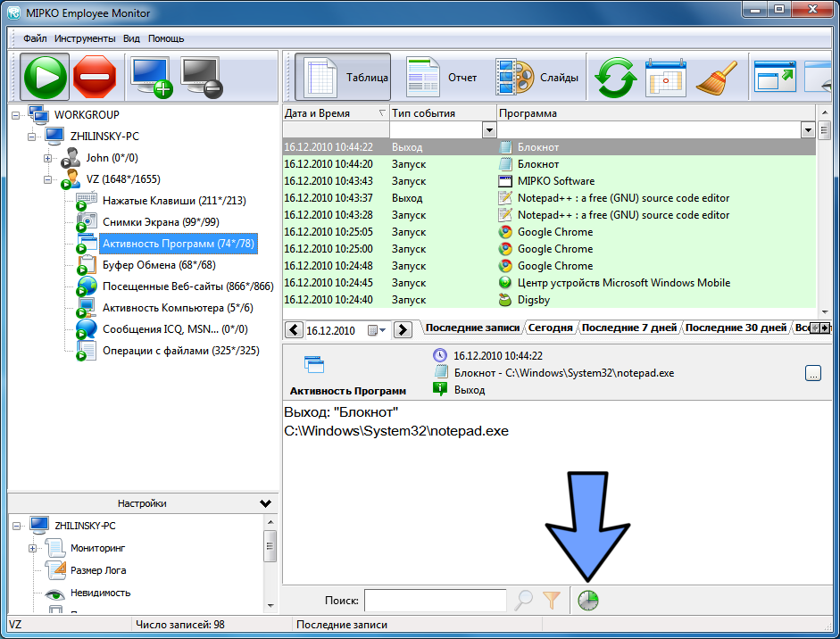Open the Инструменты menu

85,38
